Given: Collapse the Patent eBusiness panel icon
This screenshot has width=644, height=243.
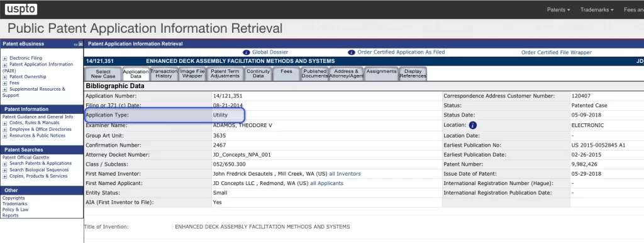Looking at the screenshot, I should tap(75, 44).
